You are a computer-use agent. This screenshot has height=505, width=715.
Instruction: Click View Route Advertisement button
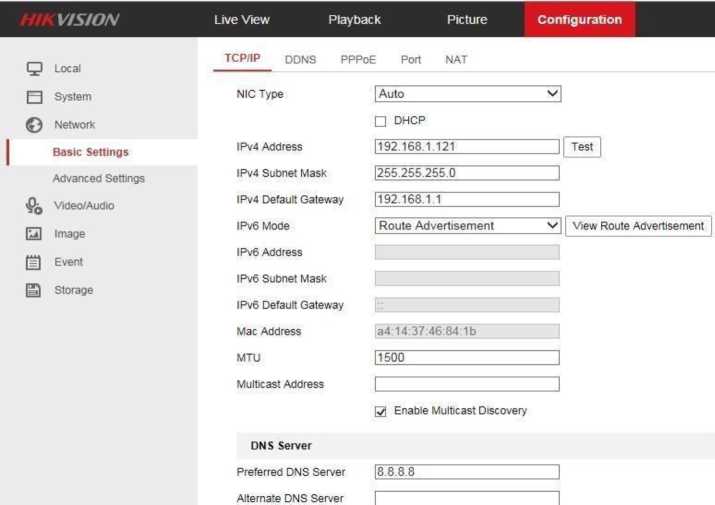(x=638, y=226)
